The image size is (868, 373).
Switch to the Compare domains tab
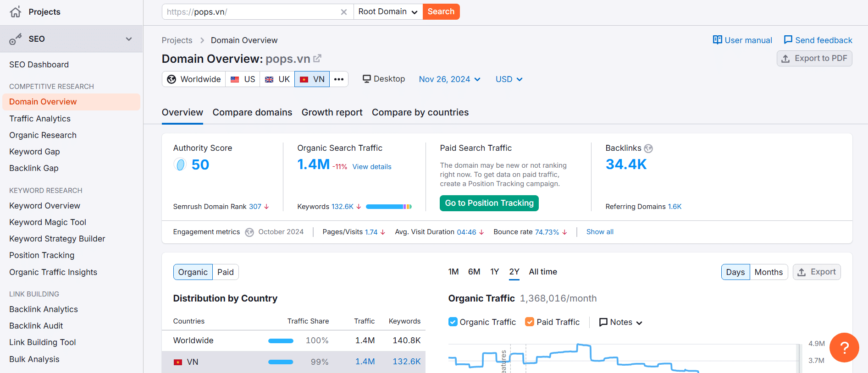[252, 112]
